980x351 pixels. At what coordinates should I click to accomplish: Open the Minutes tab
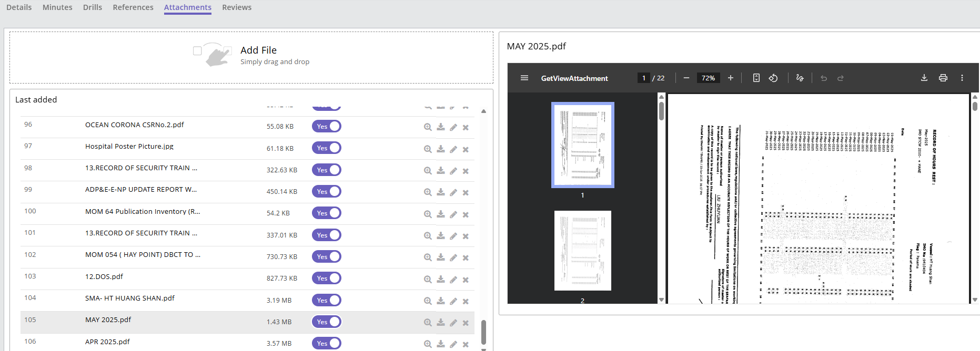57,7
